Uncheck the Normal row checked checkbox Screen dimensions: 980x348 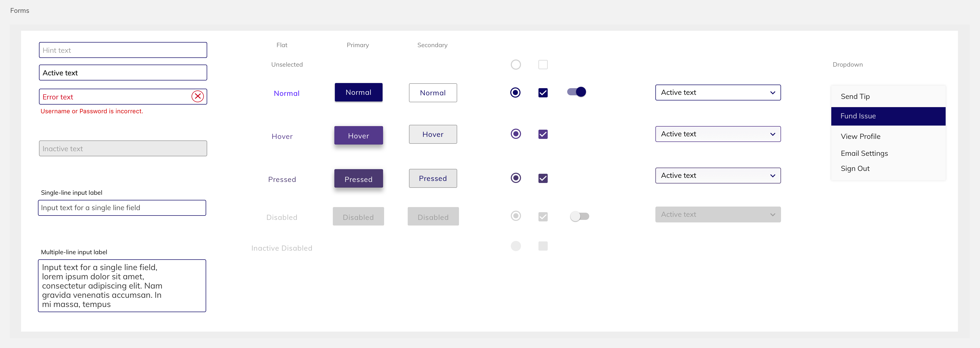pos(543,93)
